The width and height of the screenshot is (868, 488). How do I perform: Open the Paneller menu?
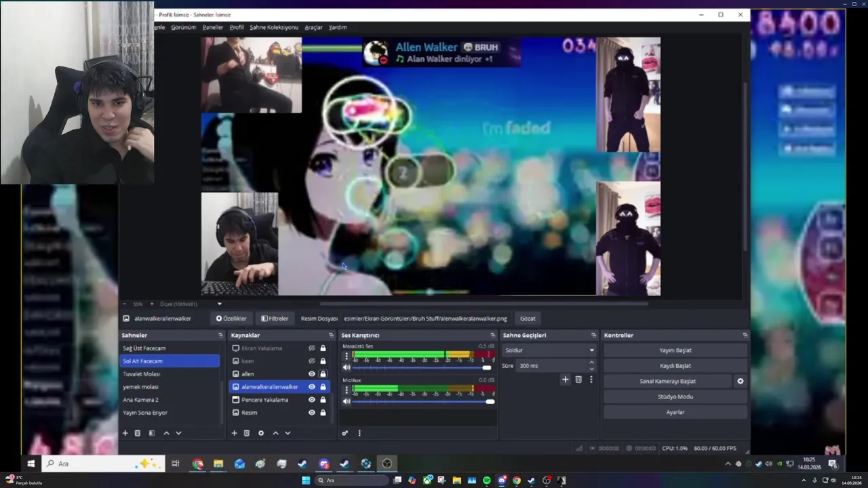213,27
